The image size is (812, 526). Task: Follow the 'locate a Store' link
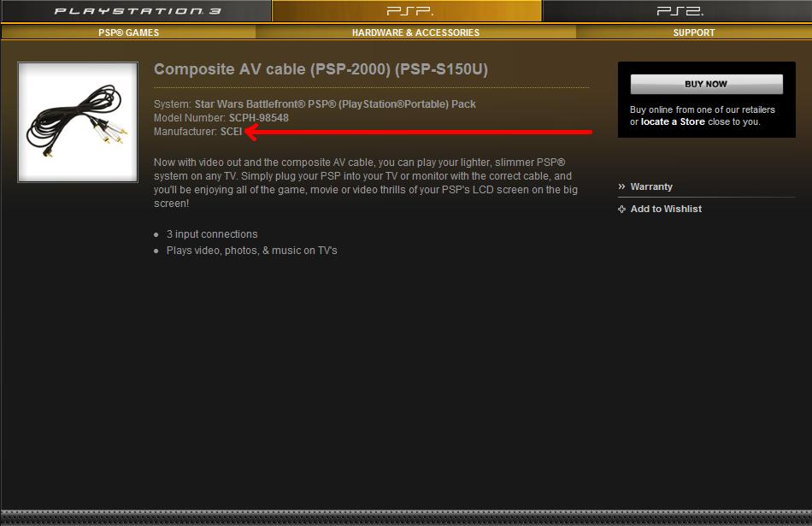pos(673,121)
